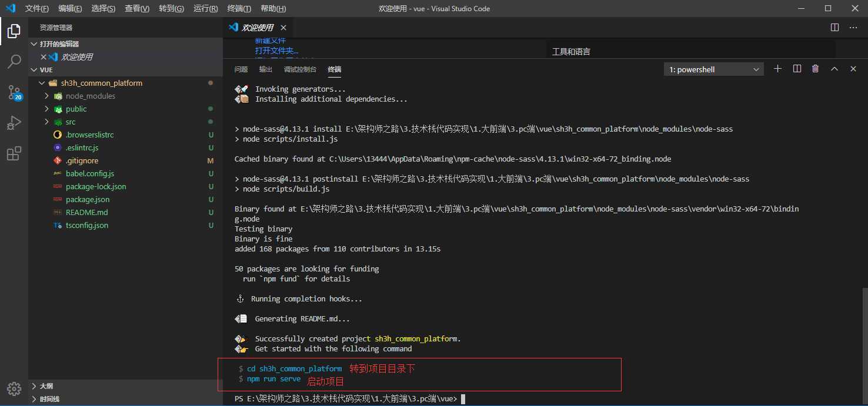868x406 pixels.
Task: Open the editor More Actions menu
Action: tap(853, 28)
